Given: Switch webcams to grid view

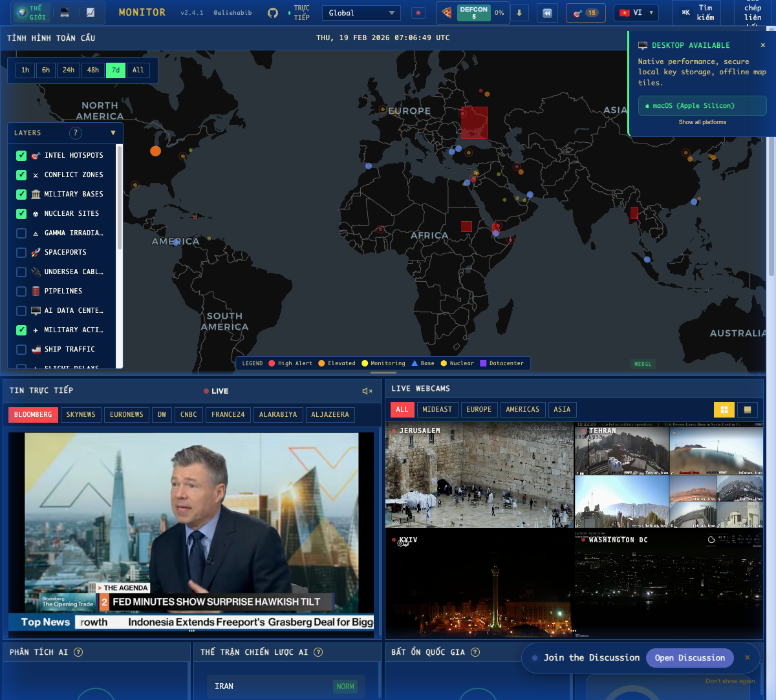Looking at the screenshot, I should point(724,410).
